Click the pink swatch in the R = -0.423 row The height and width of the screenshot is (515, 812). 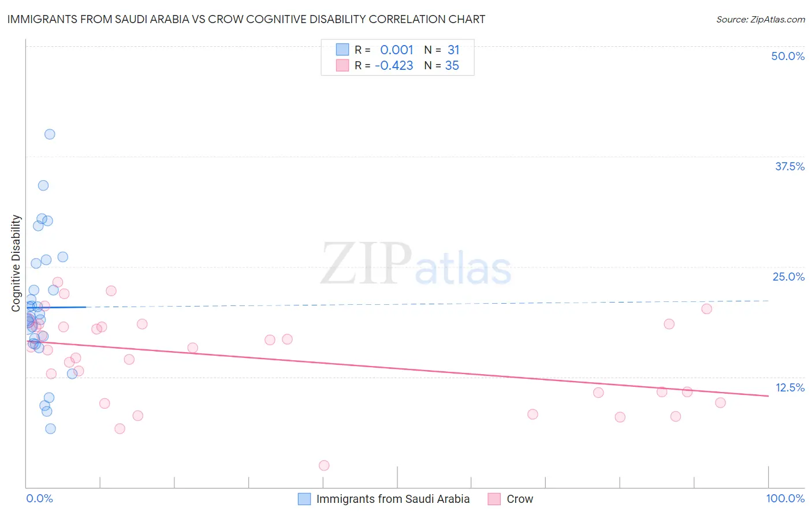(342, 65)
